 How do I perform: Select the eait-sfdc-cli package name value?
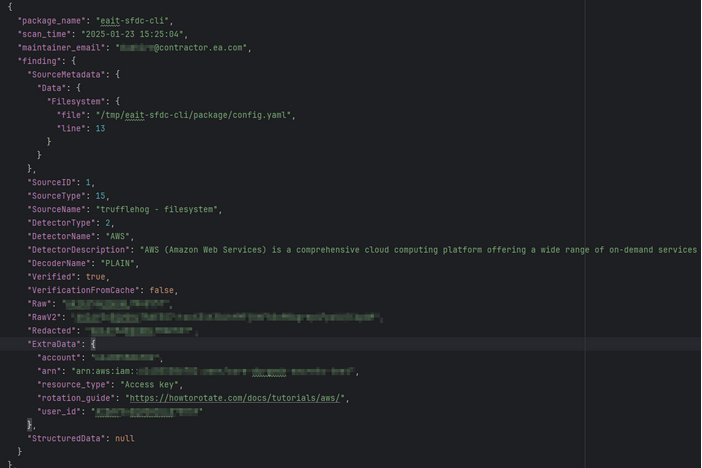point(132,21)
